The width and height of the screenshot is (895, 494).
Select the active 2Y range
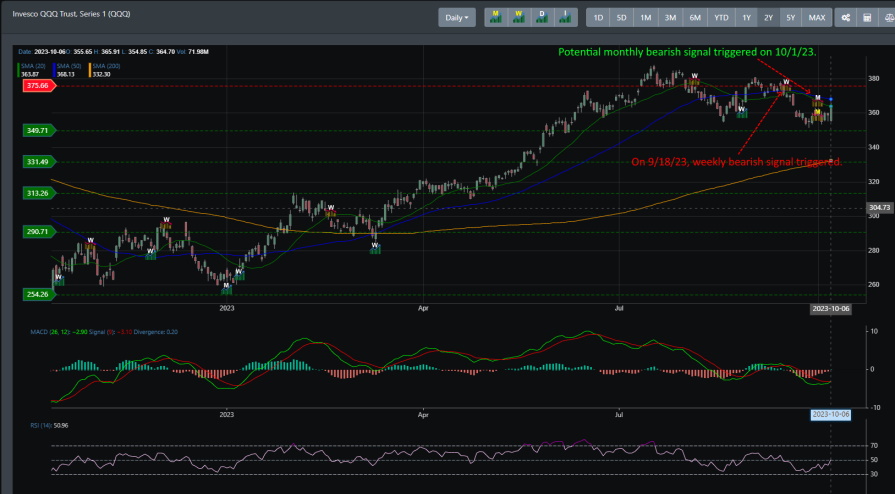768,18
